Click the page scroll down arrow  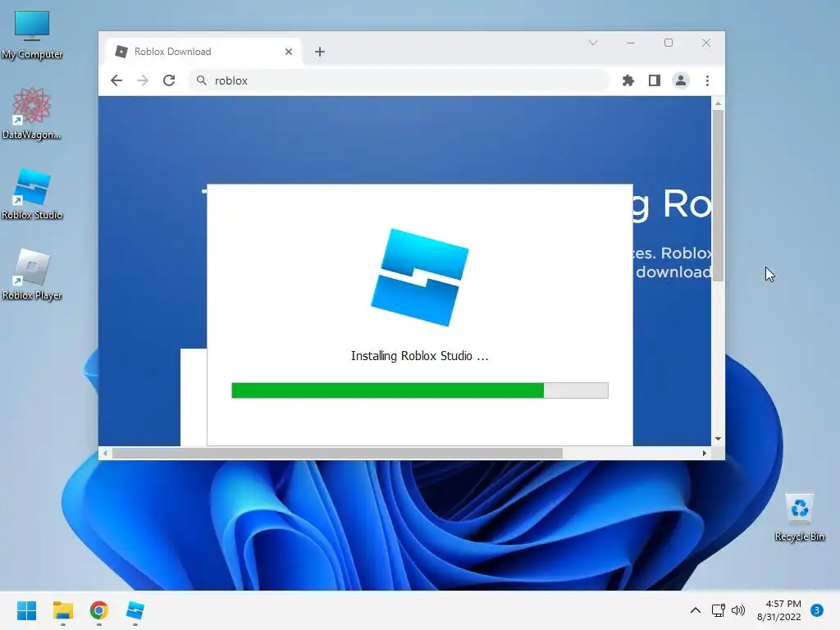tap(718, 439)
